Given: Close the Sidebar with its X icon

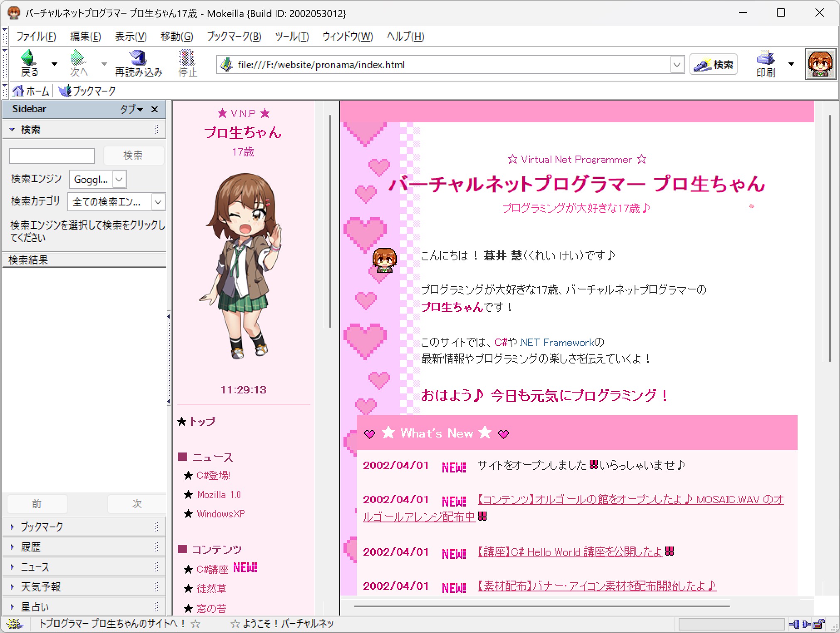Looking at the screenshot, I should point(155,109).
